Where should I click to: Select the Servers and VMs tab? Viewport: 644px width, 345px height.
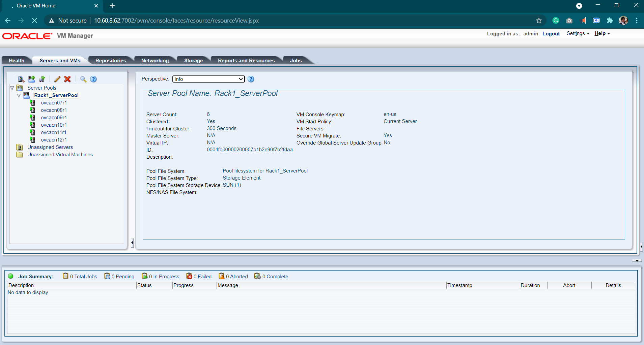60,61
